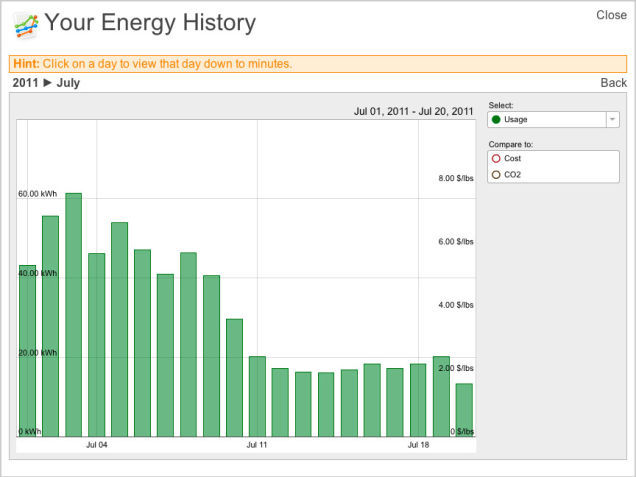Image resolution: width=636 pixels, height=477 pixels.
Task: Click the last bar for Jul 20
Action: tap(464, 410)
